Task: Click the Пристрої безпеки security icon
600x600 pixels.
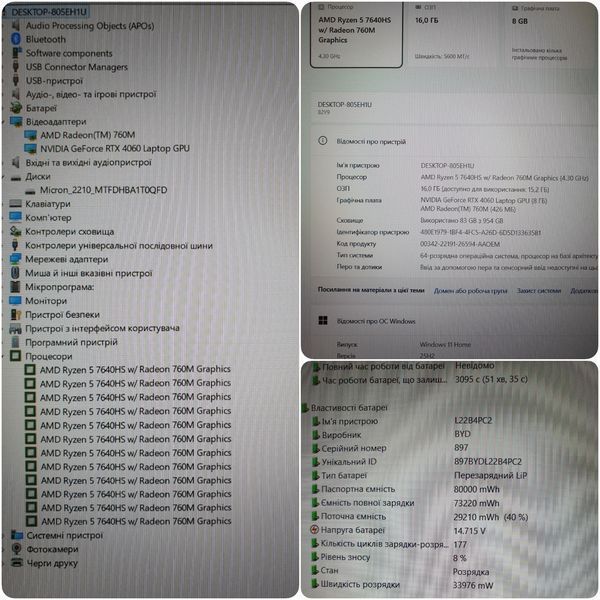Action: click(16, 315)
